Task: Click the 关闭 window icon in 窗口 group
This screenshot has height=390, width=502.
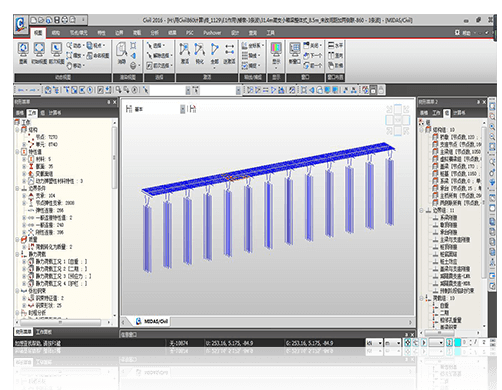Action: [307, 45]
